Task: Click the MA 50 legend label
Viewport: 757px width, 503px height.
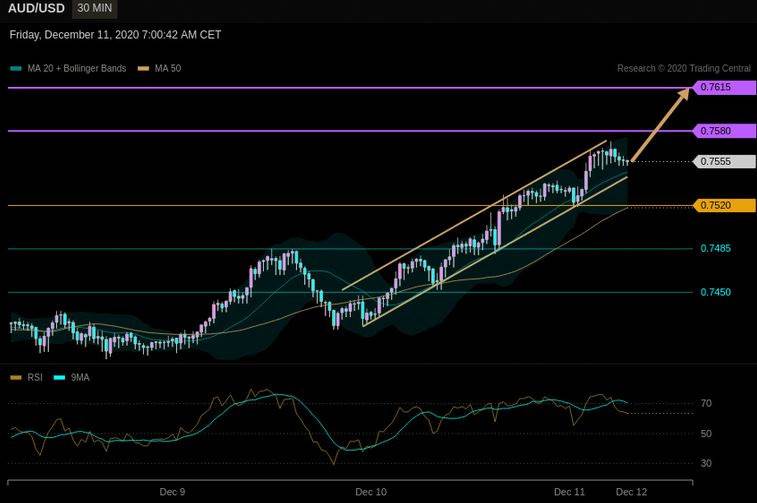Action: coord(168,69)
